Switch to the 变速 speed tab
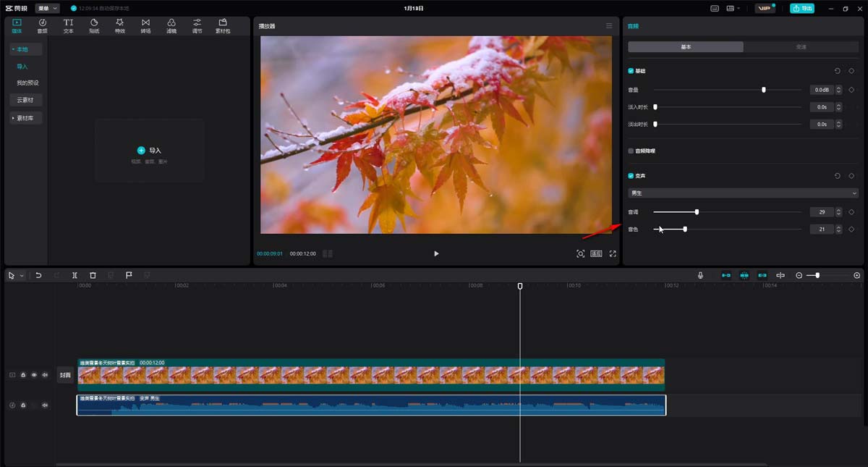The image size is (868, 467). 801,47
